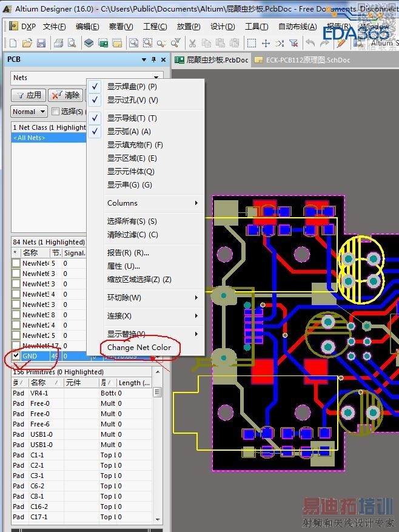Image resolution: width=399 pixels, height=532 pixels.
Task: Click the Copy toolbar icon
Action: pos(206,43)
